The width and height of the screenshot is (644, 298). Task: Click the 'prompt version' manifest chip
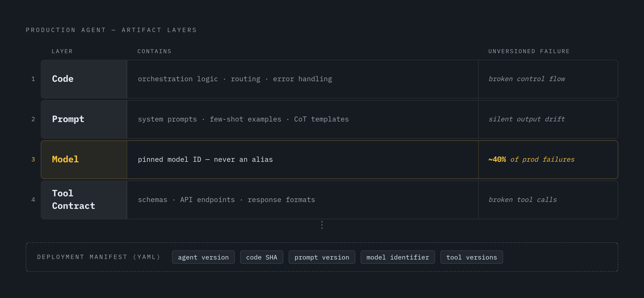pos(322,257)
